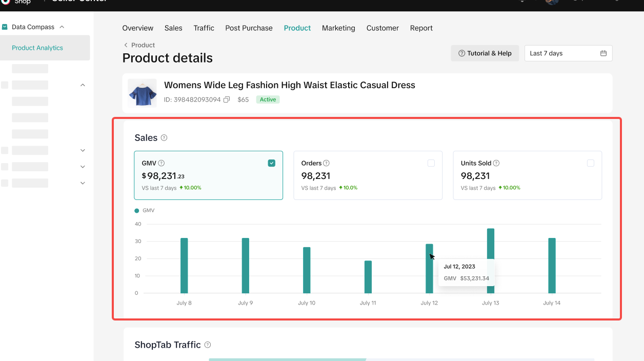This screenshot has height=361, width=644.
Task: Click the Data Compass sidebar icon
Action: point(5,27)
